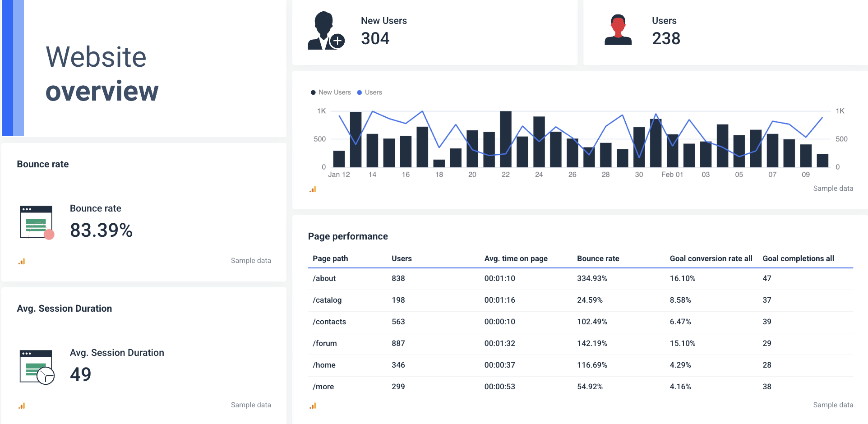Click the 887 users cell for /forum
Screen dimensions: 868x424
[398, 343]
